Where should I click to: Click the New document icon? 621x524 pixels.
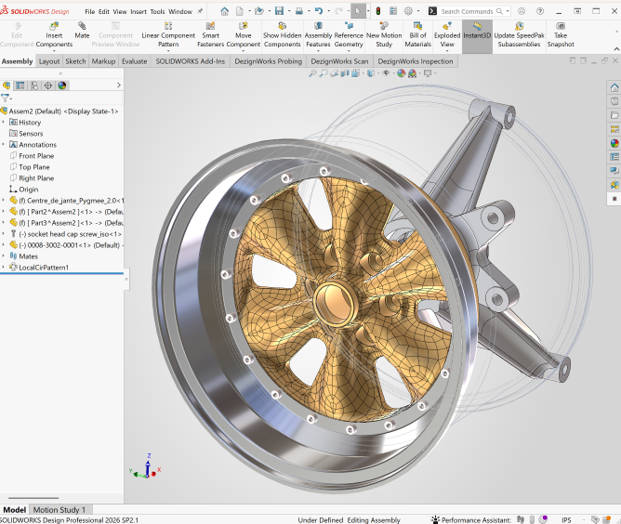240,11
